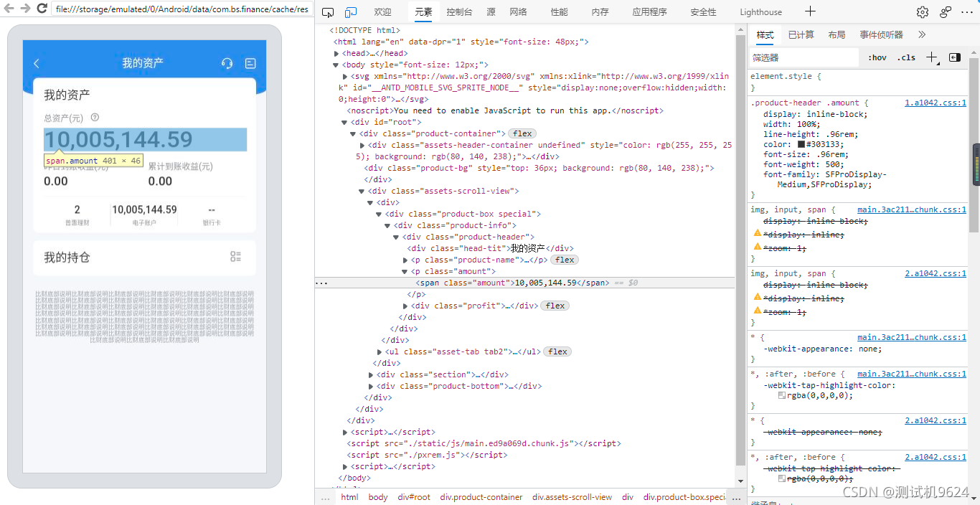980x505 pixels.
Task: Tap help question mark beside 总资产(元)
Action: (95, 118)
